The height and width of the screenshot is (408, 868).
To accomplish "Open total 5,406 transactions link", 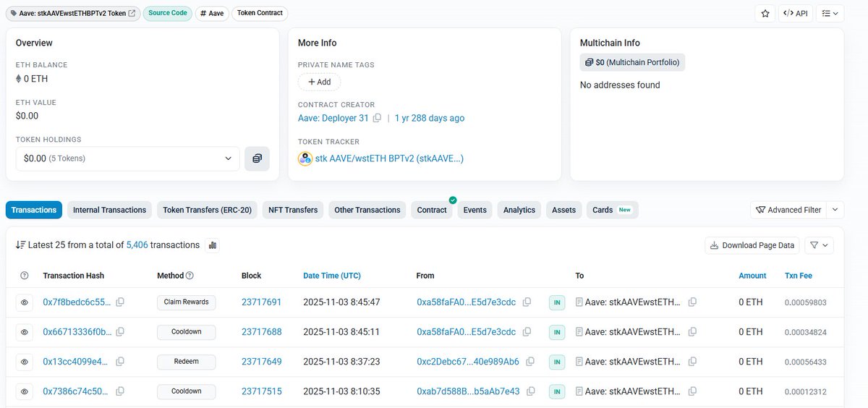I will [137, 245].
